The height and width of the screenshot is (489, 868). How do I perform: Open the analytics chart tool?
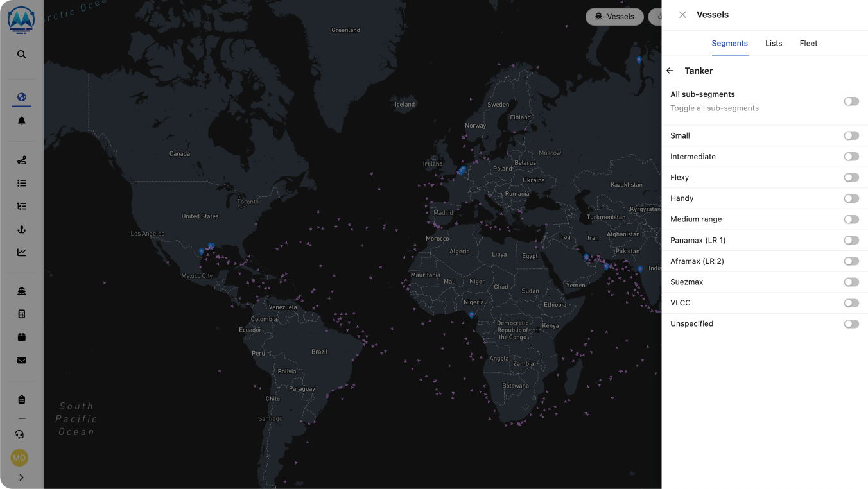click(21, 252)
